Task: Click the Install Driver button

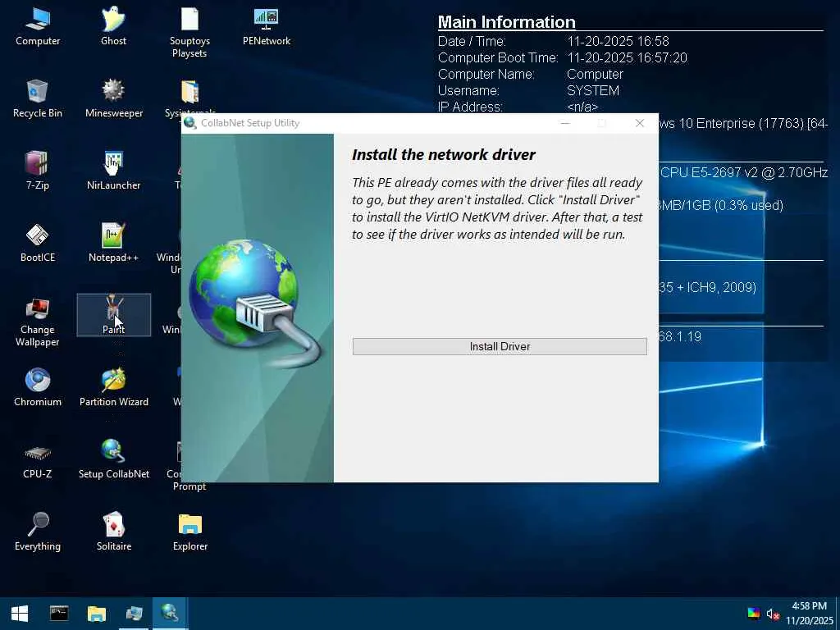Action: [x=500, y=347]
